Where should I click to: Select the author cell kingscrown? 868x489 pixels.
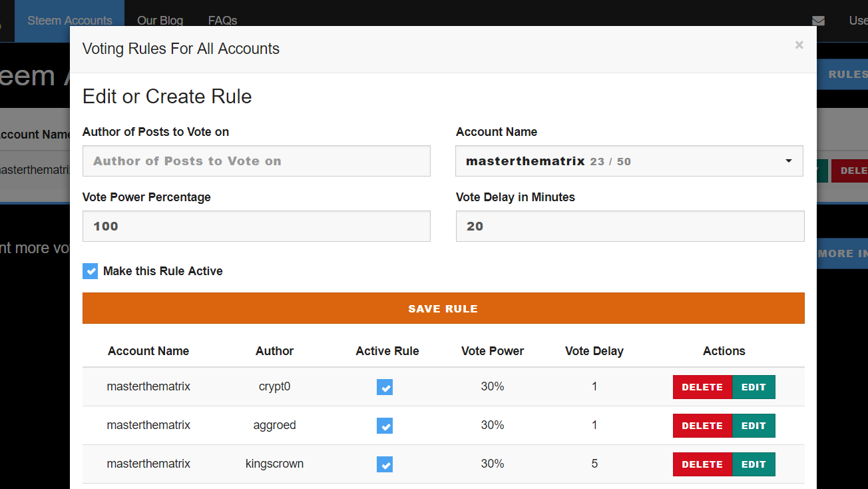pos(274,464)
